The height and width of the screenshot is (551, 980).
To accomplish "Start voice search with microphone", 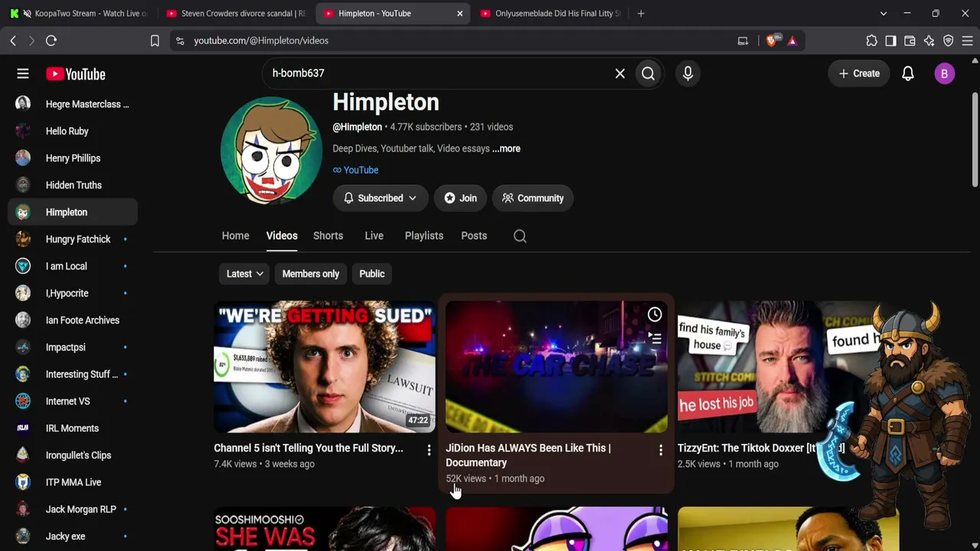I will pos(688,73).
